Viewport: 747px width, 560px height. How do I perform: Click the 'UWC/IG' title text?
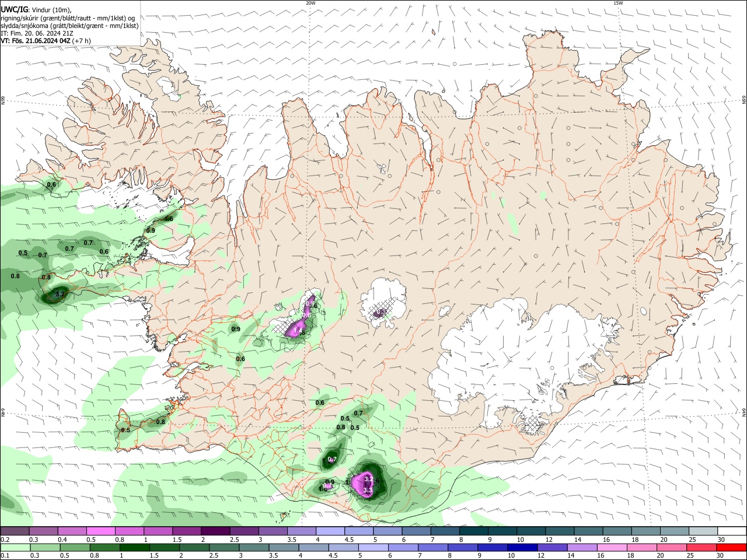(14, 9)
